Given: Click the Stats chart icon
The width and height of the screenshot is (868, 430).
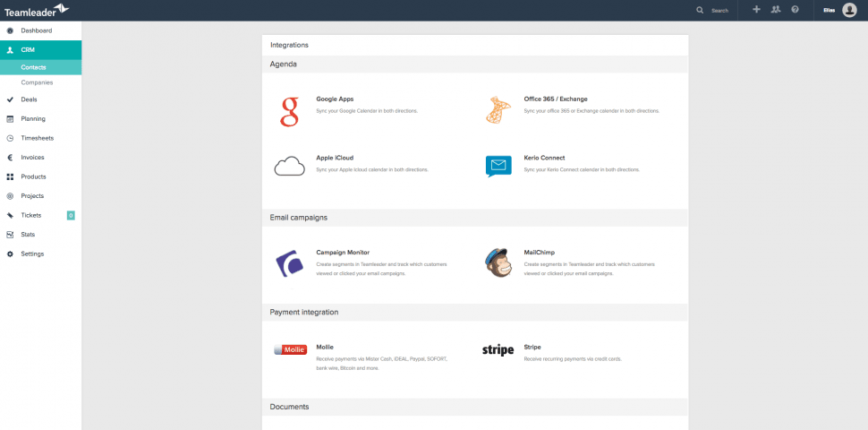Looking at the screenshot, I should tap(10, 235).
